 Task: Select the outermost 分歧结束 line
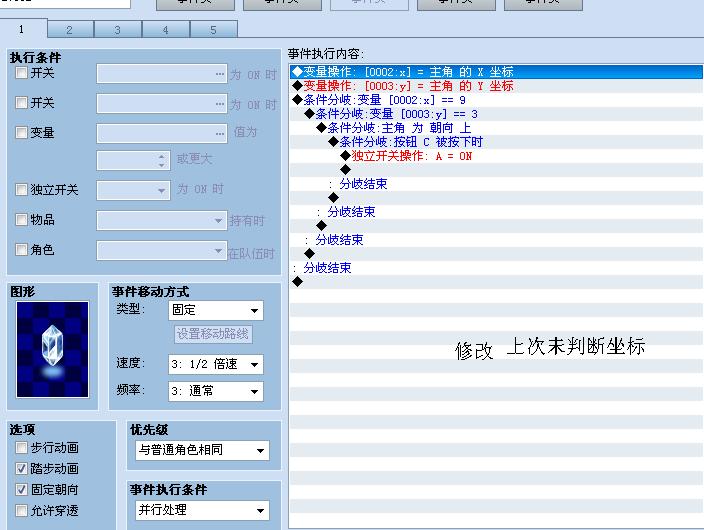496,268
